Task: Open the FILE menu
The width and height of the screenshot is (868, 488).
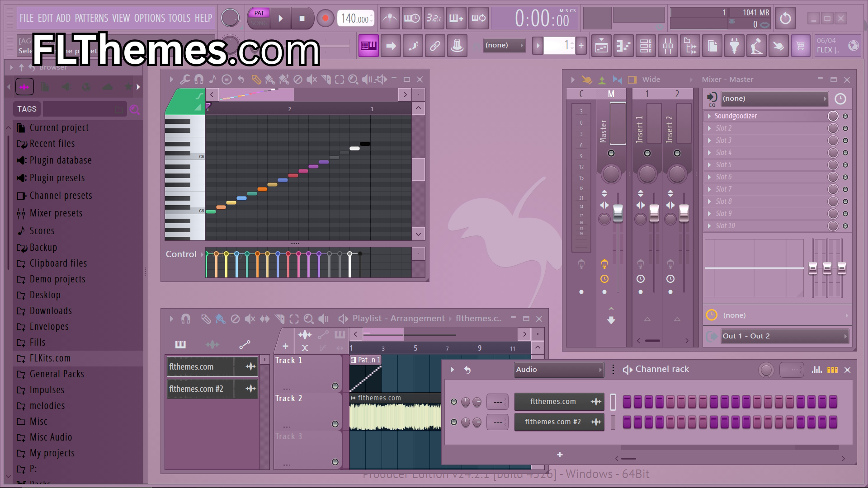Action: point(27,18)
